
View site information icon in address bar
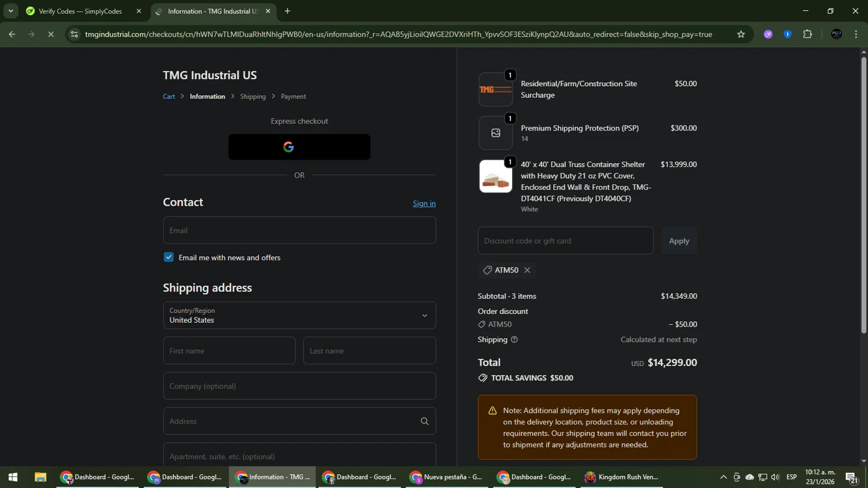[x=74, y=34]
